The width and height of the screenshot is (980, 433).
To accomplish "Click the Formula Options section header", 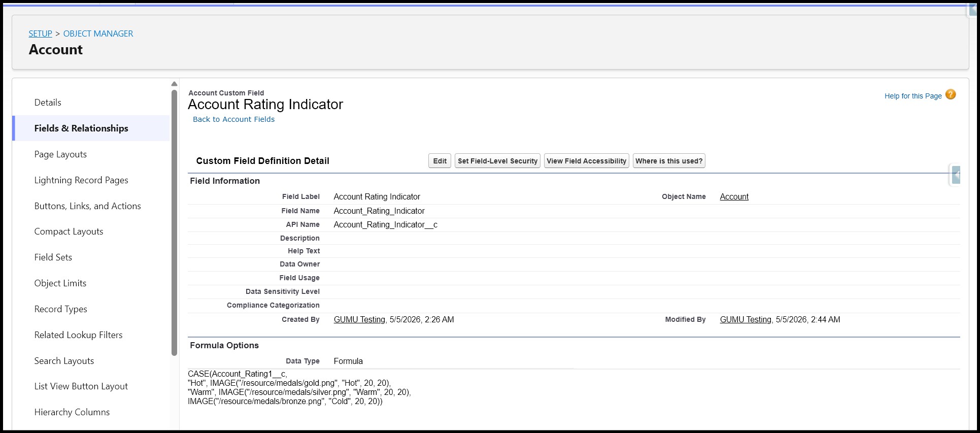I will (x=224, y=345).
